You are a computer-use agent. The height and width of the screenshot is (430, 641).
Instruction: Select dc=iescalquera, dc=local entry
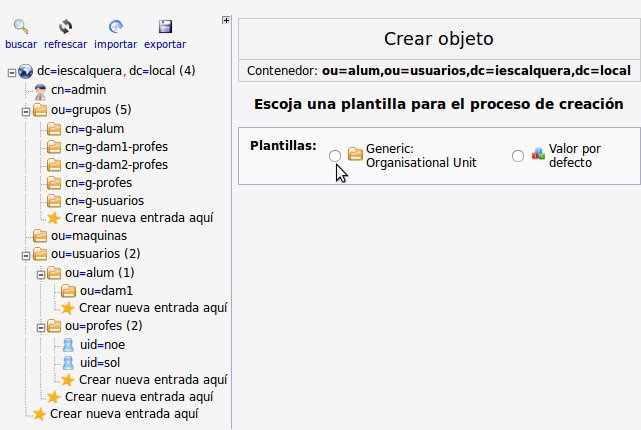(x=116, y=71)
